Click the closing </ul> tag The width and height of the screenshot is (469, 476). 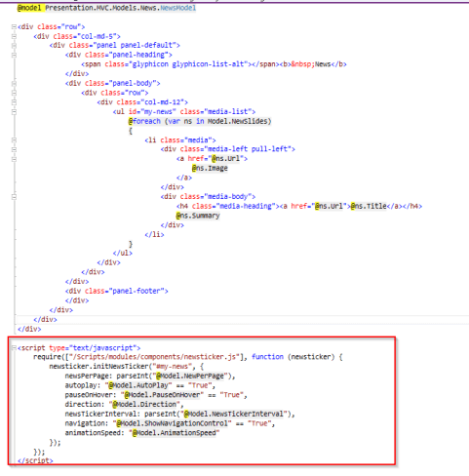pyautogui.click(x=123, y=254)
